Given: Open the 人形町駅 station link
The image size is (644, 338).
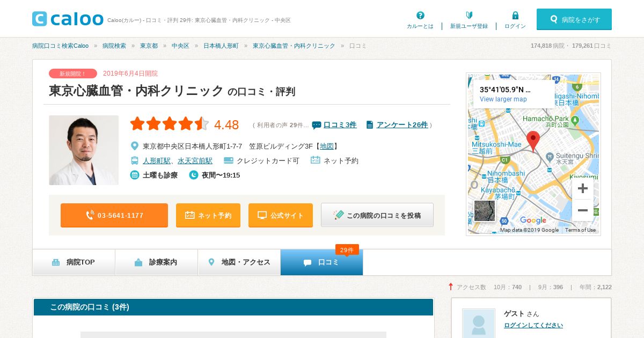Looking at the screenshot, I should pyautogui.click(x=157, y=160).
